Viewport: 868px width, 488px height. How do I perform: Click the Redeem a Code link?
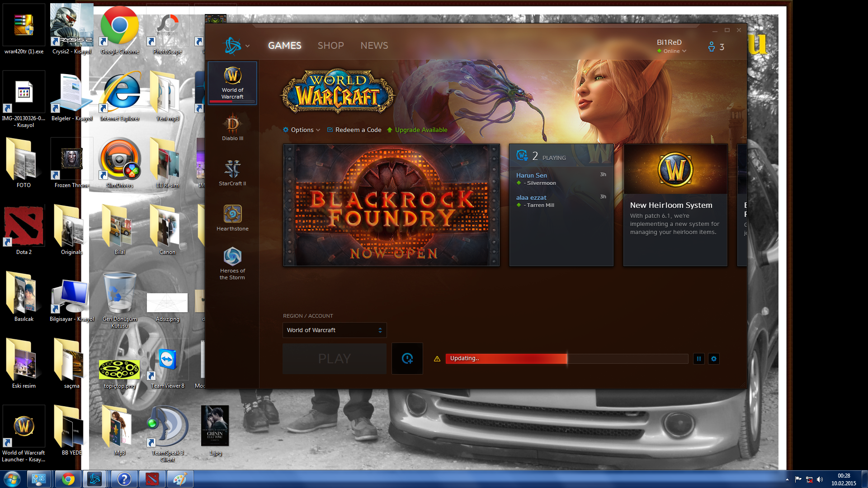354,130
